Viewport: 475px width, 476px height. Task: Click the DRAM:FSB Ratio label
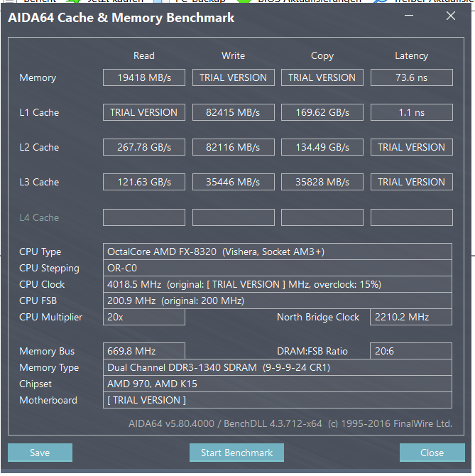click(x=312, y=351)
